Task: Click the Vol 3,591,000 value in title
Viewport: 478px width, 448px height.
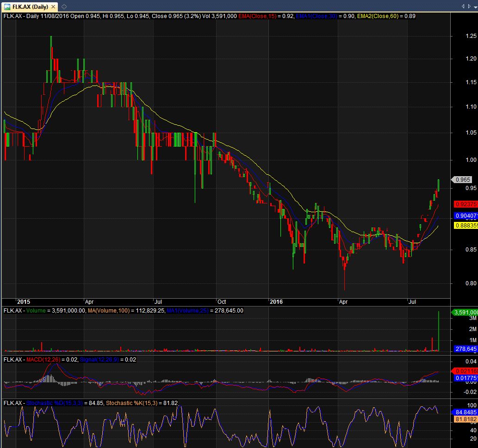Action: (x=219, y=16)
